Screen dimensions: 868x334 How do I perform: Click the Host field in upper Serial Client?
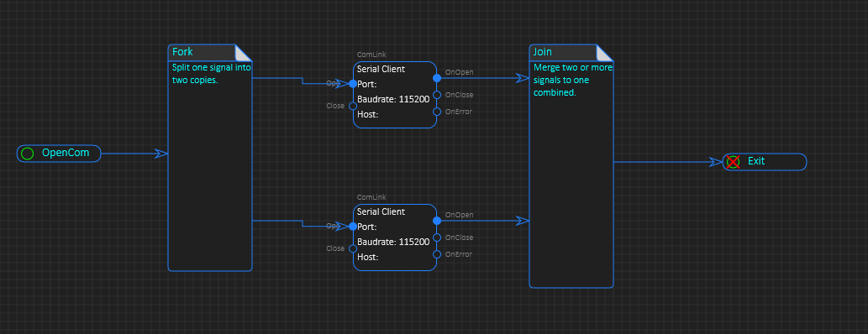(367, 114)
